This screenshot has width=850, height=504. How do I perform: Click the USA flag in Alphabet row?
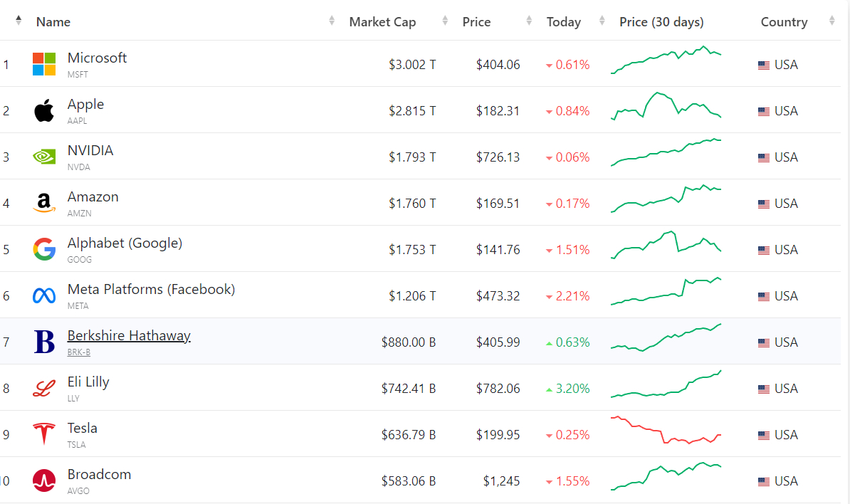coord(764,250)
